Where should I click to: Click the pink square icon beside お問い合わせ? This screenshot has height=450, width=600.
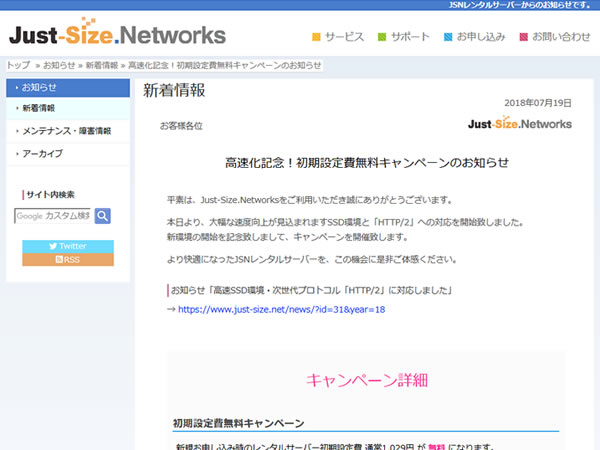tap(523, 37)
